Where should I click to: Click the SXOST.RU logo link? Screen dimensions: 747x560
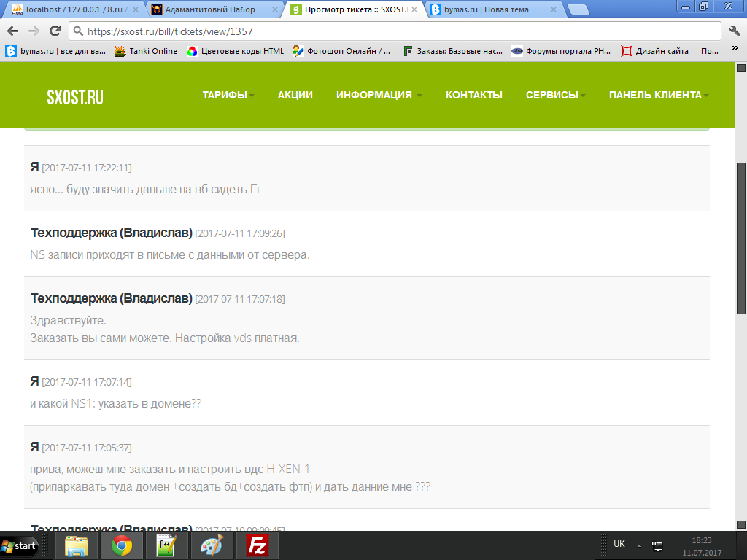tap(75, 97)
